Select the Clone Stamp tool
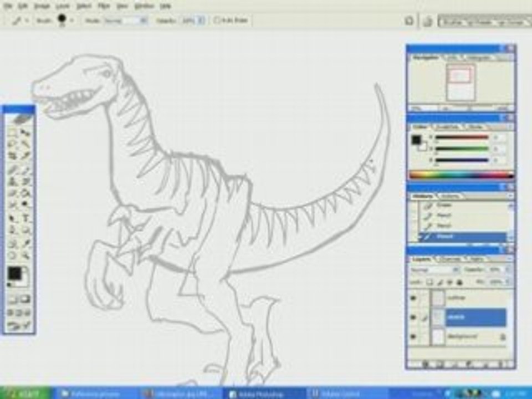The image size is (532, 399). click(x=13, y=181)
